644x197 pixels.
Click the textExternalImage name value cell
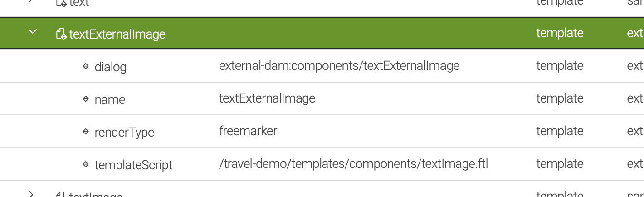tap(267, 98)
